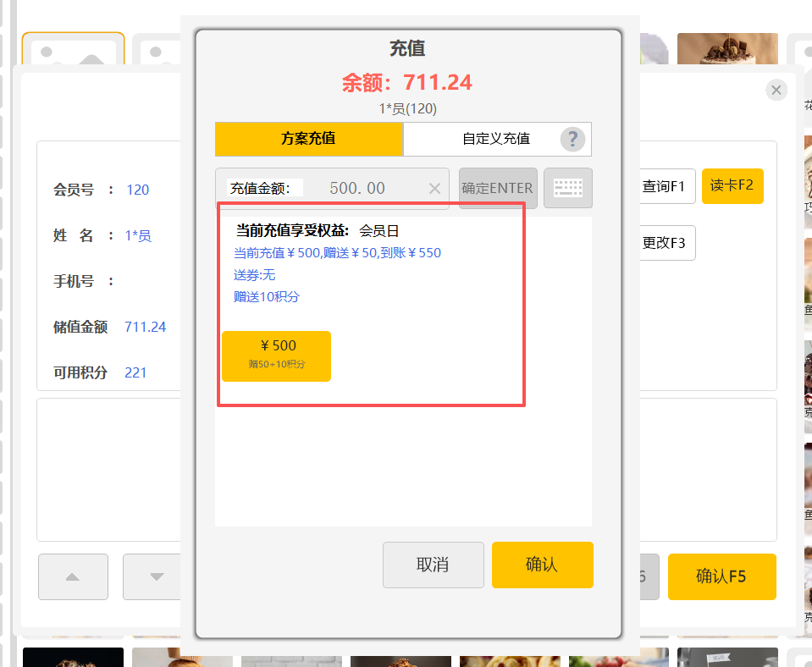Screen dimensions: 812x667
Task: Click the question mark help icon
Action: [x=573, y=139]
